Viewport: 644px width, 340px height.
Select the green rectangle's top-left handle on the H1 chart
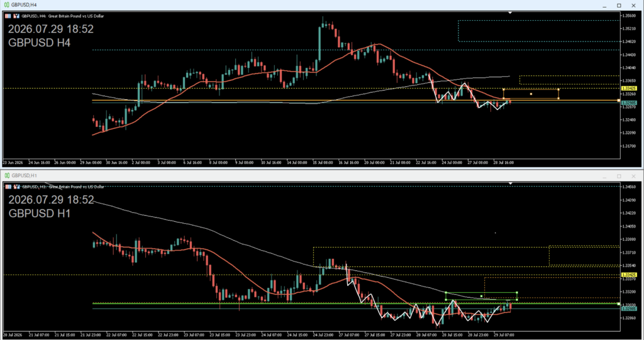pos(446,293)
